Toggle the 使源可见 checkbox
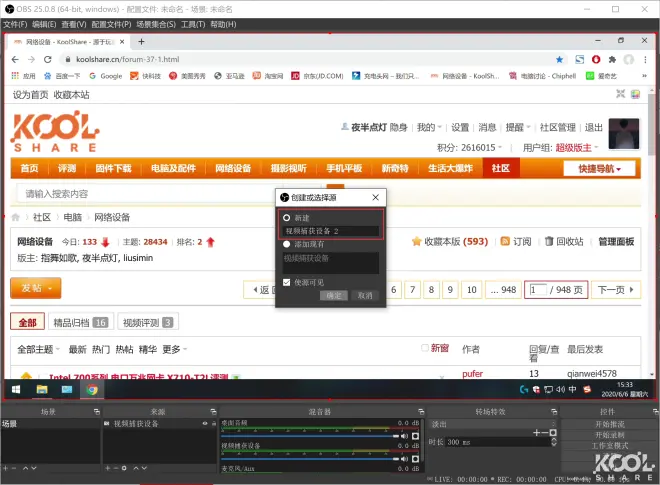 pyautogui.click(x=287, y=282)
